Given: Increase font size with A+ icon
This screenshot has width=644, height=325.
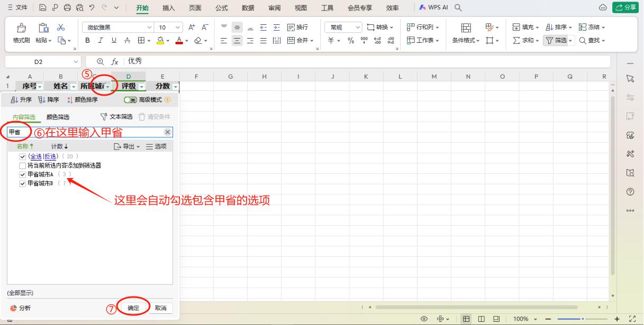Looking at the screenshot, I should (192, 27).
